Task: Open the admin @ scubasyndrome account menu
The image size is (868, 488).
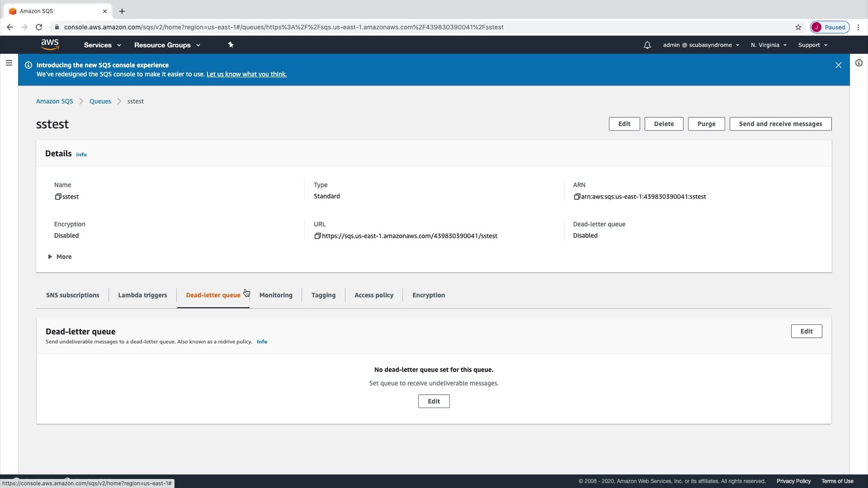Action: (x=701, y=45)
